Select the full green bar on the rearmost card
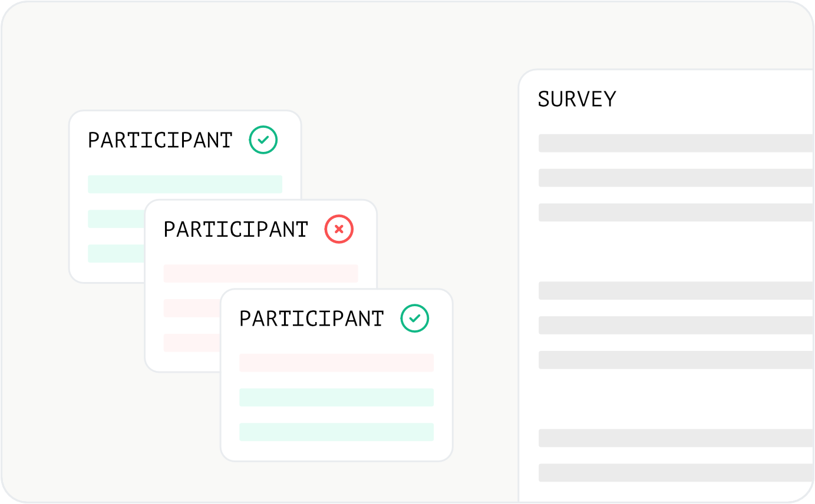This screenshot has width=815, height=504. pos(185,184)
